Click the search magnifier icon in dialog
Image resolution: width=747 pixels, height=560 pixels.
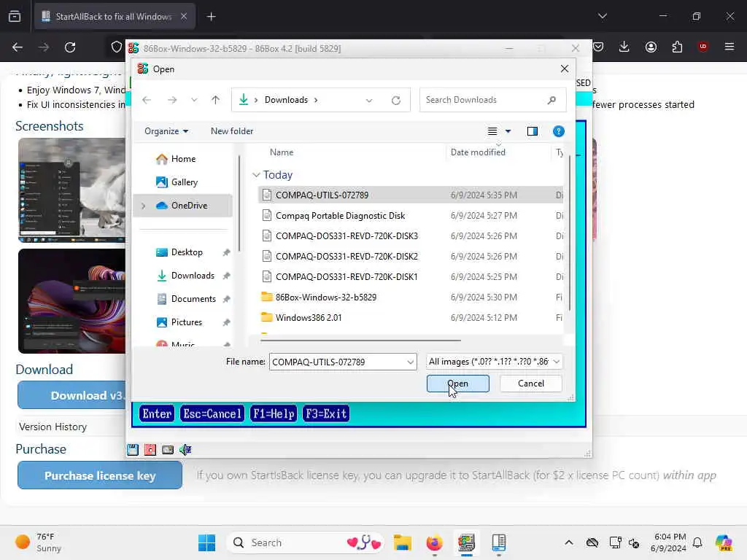551,100
